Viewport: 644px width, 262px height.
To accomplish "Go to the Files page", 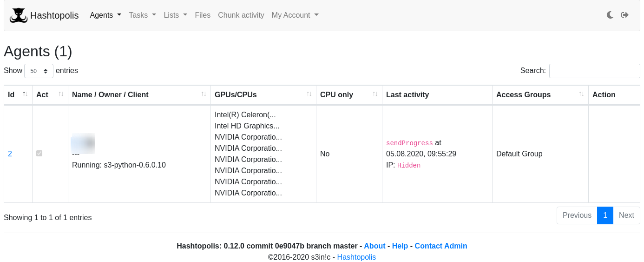I will 203,15.
